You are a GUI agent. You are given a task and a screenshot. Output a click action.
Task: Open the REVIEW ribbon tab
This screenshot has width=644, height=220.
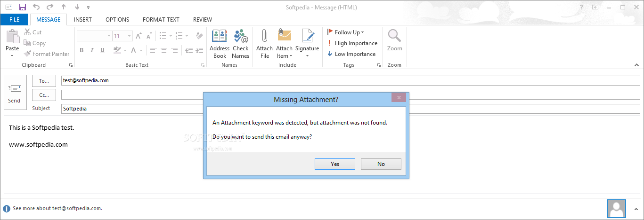click(203, 20)
